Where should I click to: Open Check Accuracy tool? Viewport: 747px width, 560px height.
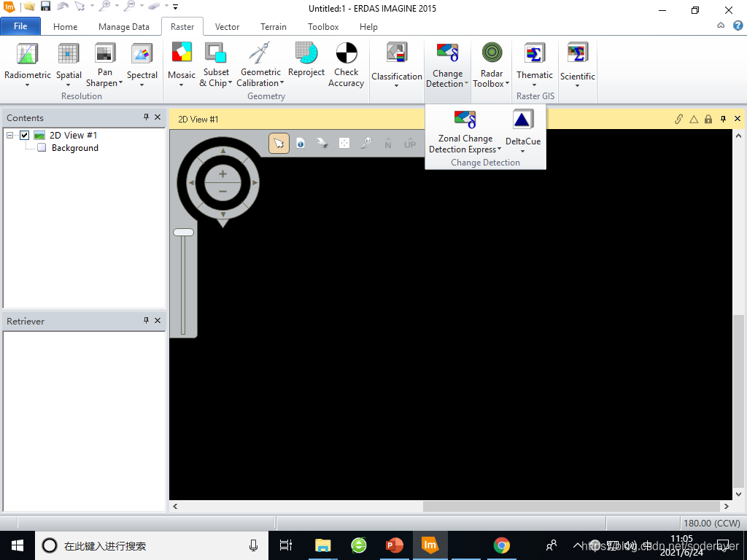(x=346, y=64)
